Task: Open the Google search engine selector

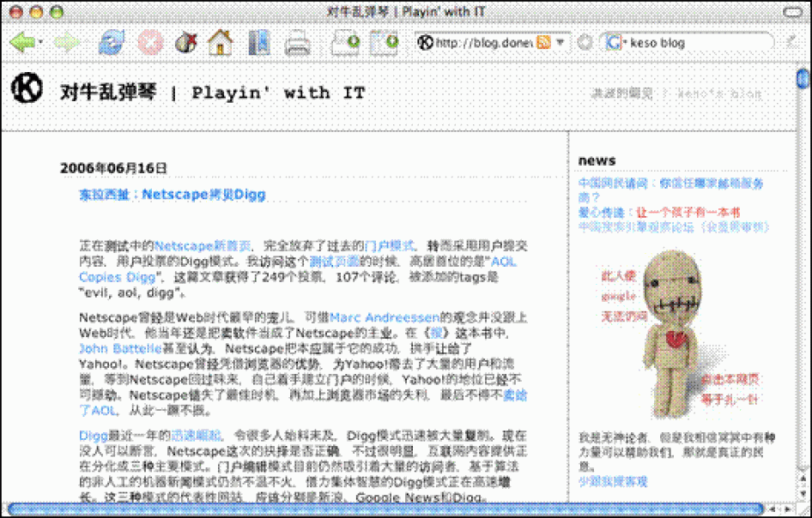Action: pyautogui.click(x=613, y=42)
